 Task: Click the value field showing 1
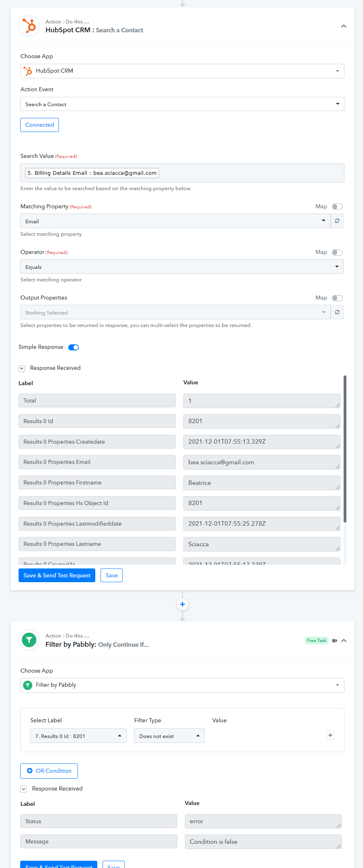[262, 401]
